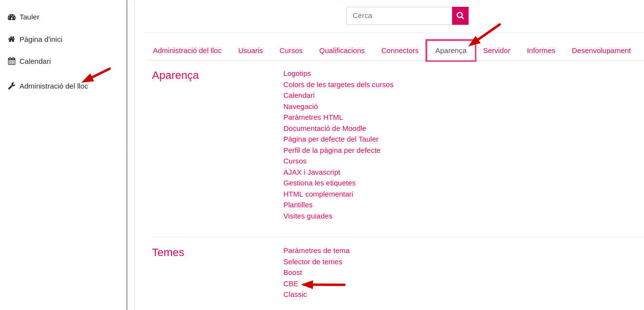Screen dimensions: 644x310
Task: Open the Gestiona les etiquetes link
Action: point(320,182)
